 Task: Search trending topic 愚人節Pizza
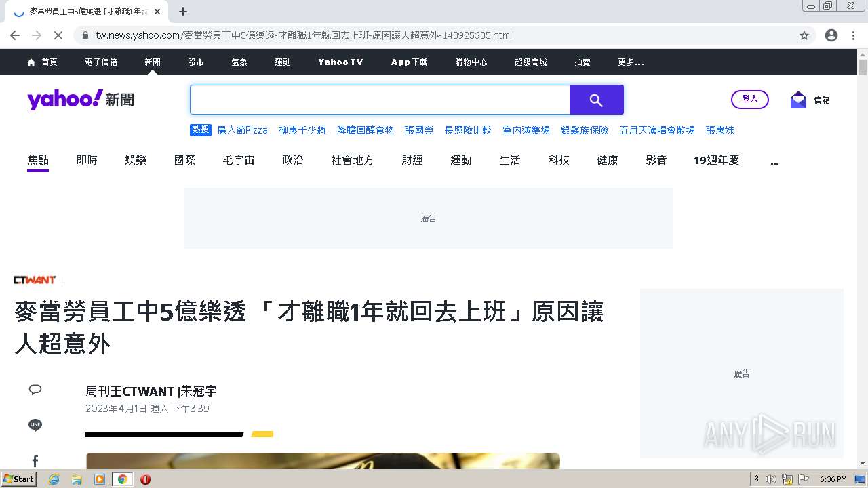click(x=242, y=130)
